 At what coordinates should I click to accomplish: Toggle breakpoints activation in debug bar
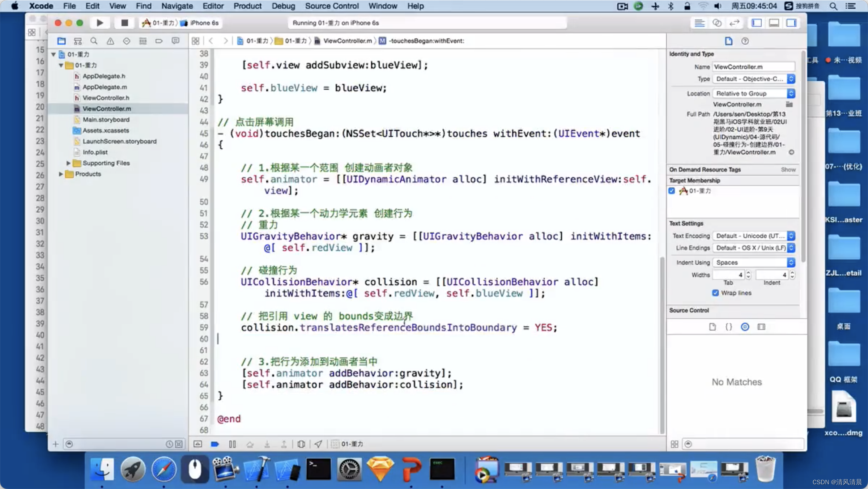pyautogui.click(x=215, y=444)
